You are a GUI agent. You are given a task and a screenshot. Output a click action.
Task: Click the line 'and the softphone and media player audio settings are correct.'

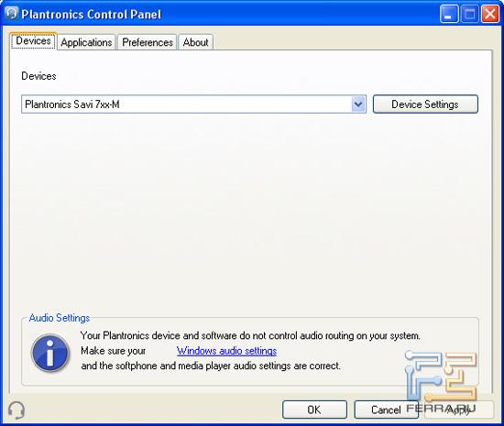tap(211, 366)
